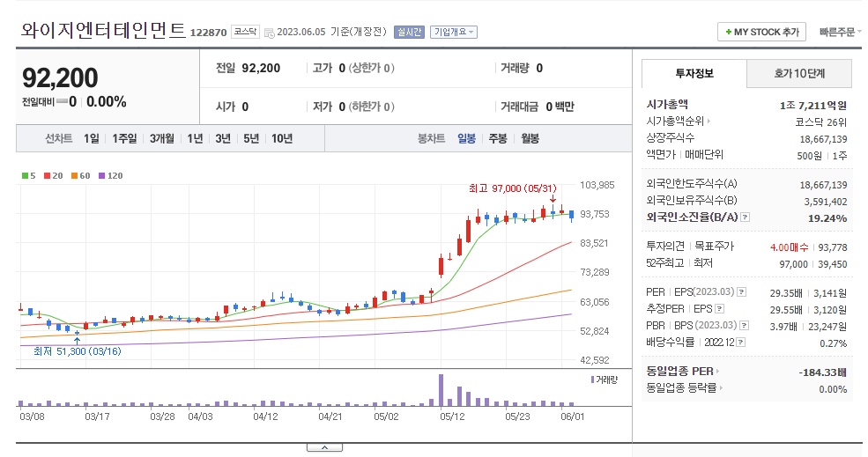868x457 pixels.
Task: Switch to the 투자정보 tab
Action: (694, 74)
